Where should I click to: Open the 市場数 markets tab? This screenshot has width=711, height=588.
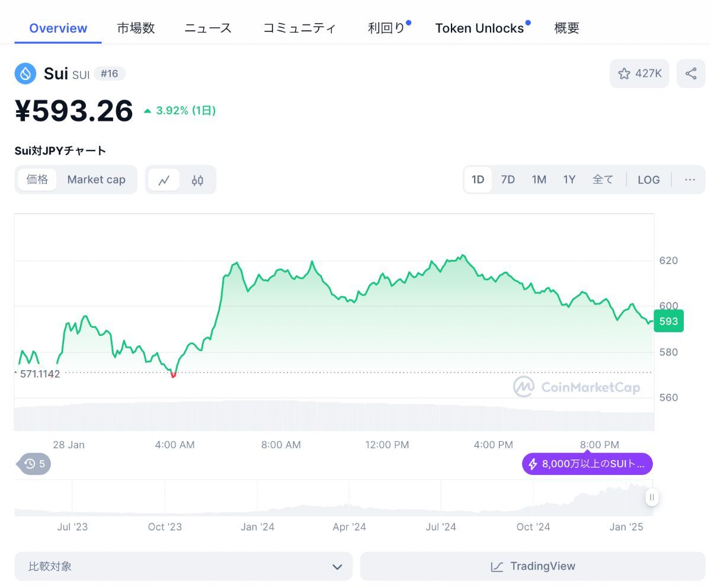(x=136, y=28)
